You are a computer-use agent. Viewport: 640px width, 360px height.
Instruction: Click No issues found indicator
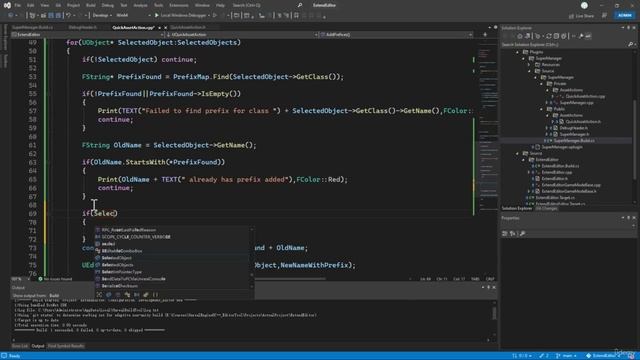pos(55,279)
